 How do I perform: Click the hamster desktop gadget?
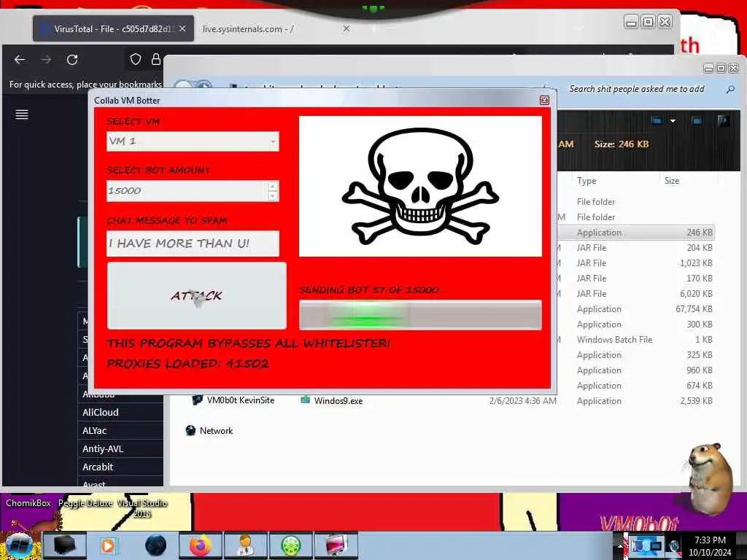point(709,479)
